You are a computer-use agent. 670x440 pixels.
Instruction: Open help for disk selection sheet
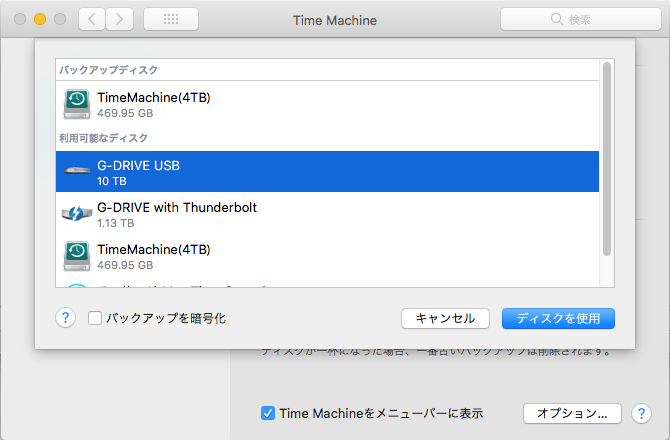(65, 318)
